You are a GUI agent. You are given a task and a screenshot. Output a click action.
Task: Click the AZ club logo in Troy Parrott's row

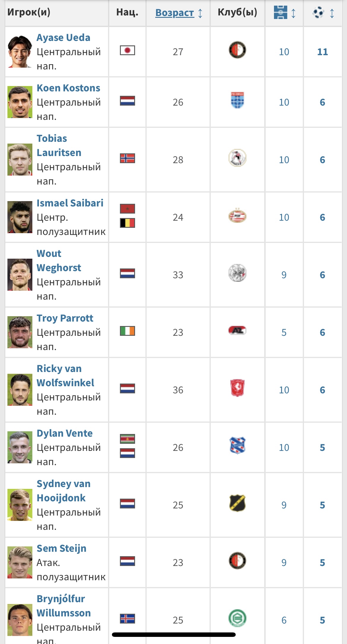pos(237,330)
